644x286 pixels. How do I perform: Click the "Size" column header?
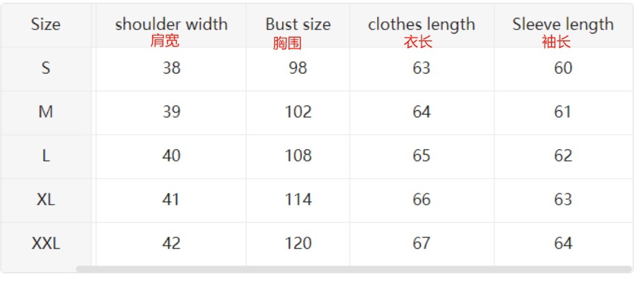tap(46, 25)
